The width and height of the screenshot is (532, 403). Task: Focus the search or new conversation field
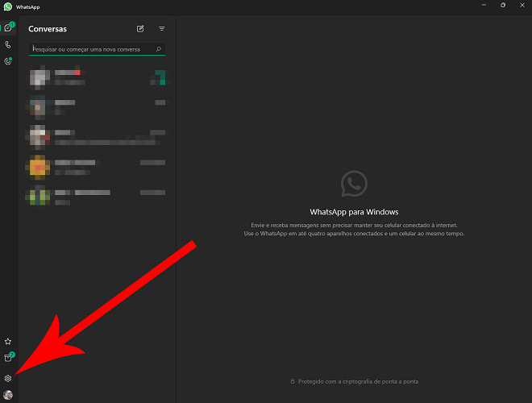97,49
